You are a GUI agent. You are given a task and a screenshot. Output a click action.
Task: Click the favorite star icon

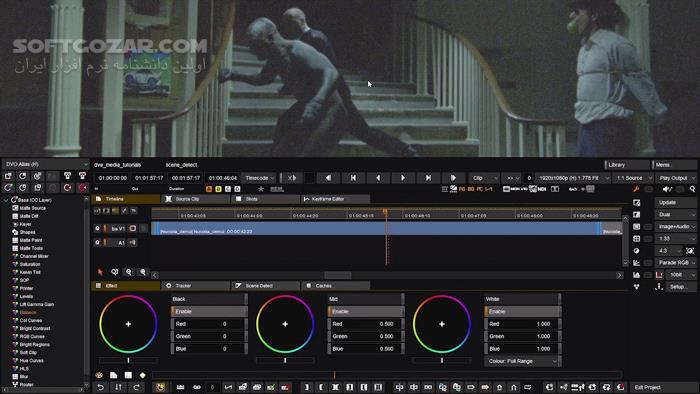click(261, 189)
